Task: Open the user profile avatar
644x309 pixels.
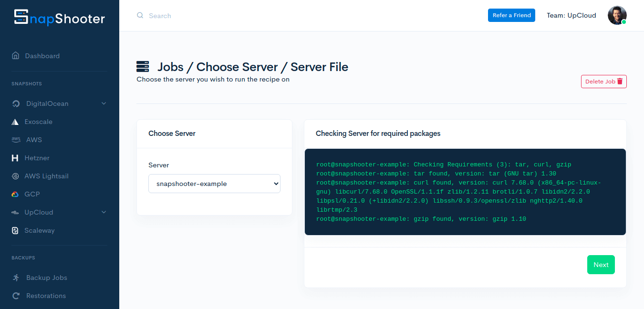Action: (616, 15)
